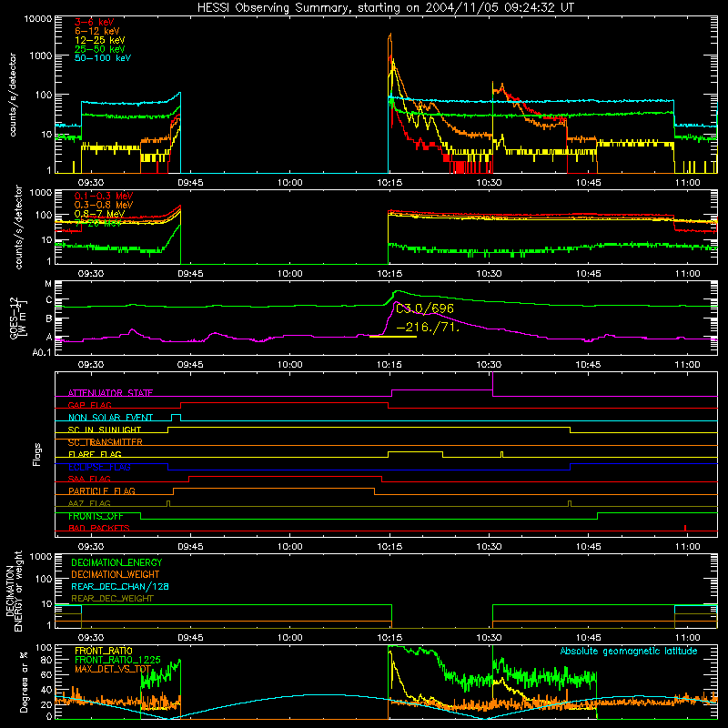Click the -216./71. flare position annotation
The width and height of the screenshot is (728, 728).
[428, 328]
